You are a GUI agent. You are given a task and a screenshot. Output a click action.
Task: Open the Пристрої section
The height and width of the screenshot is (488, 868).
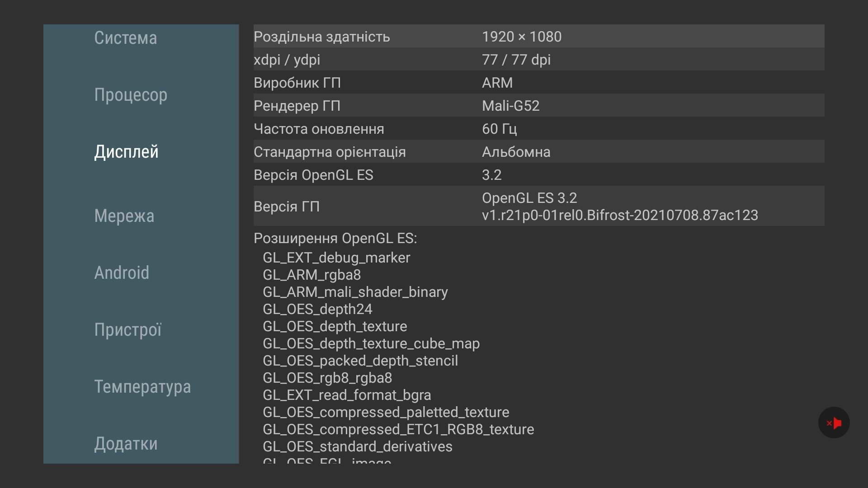128,329
